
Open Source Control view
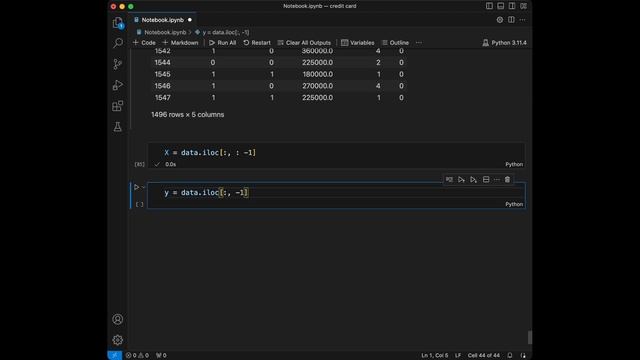click(x=118, y=64)
